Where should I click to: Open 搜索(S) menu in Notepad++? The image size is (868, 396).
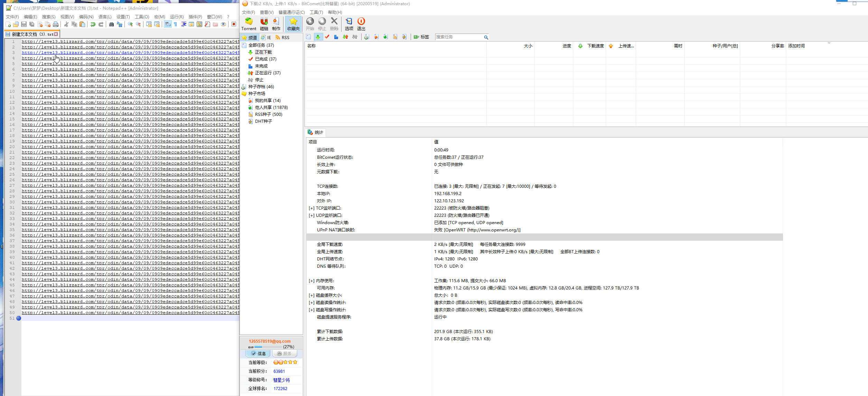coord(49,17)
